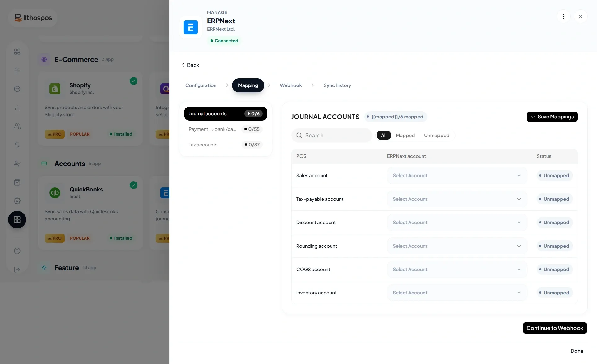The width and height of the screenshot is (597, 364).
Task: Click the 0/55 payment mapping count badge
Action: coord(252,129)
